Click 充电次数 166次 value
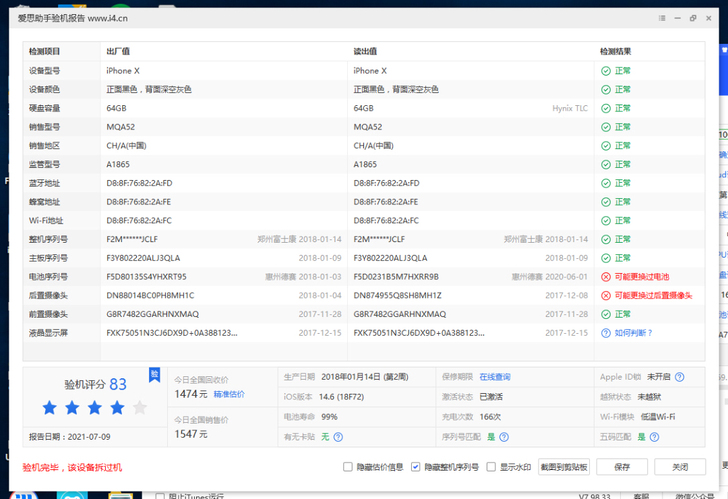The image size is (728, 499). 490,417
